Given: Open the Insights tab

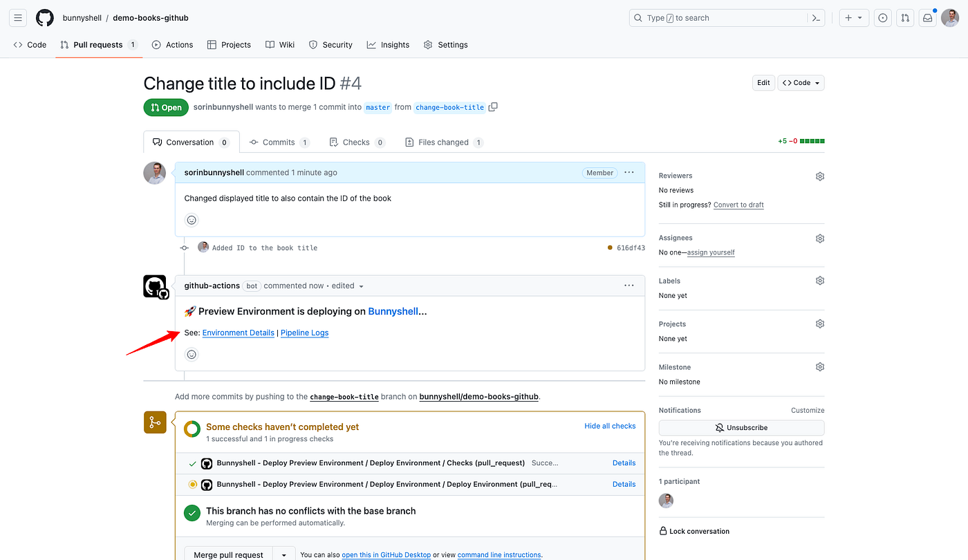Looking at the screenshot, I should click(388, 45).
